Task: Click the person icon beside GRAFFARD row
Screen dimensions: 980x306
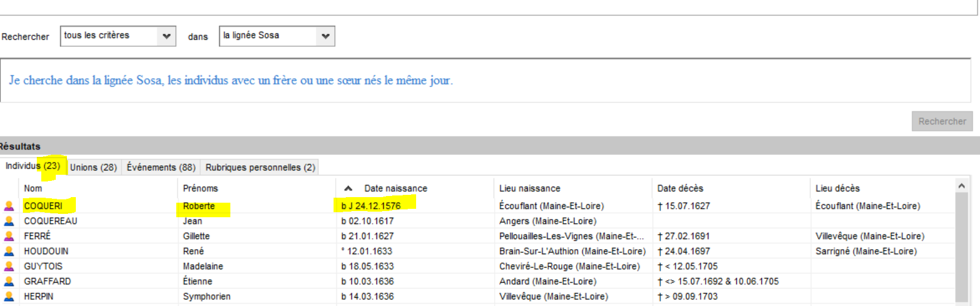Action: (9, 281)
